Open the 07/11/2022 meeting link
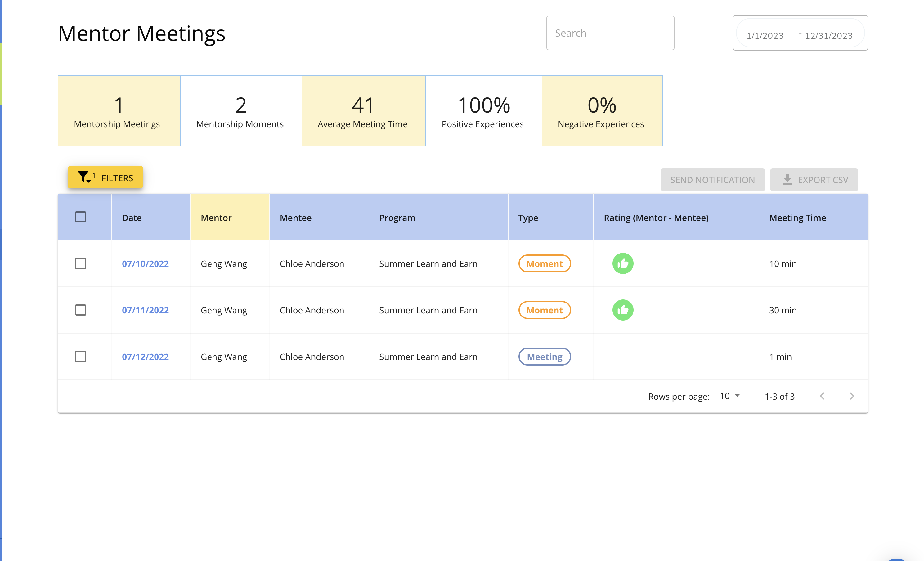Screen dimensions: 924x561 [145, 310]
